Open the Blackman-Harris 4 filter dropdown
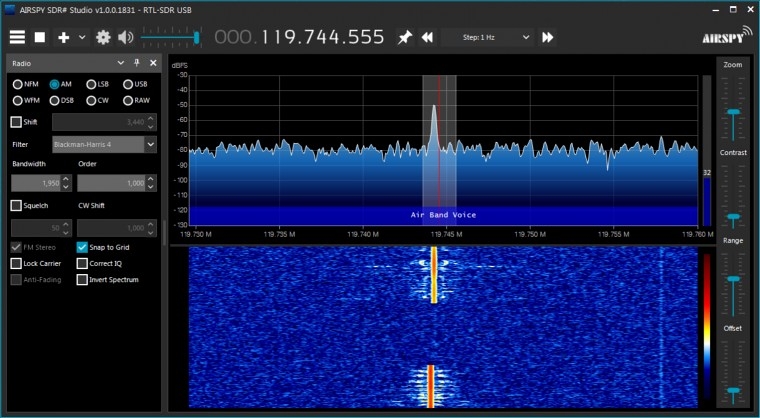This screenshot has width=760, height=418. pyautogui.click(x=104, y=145)
